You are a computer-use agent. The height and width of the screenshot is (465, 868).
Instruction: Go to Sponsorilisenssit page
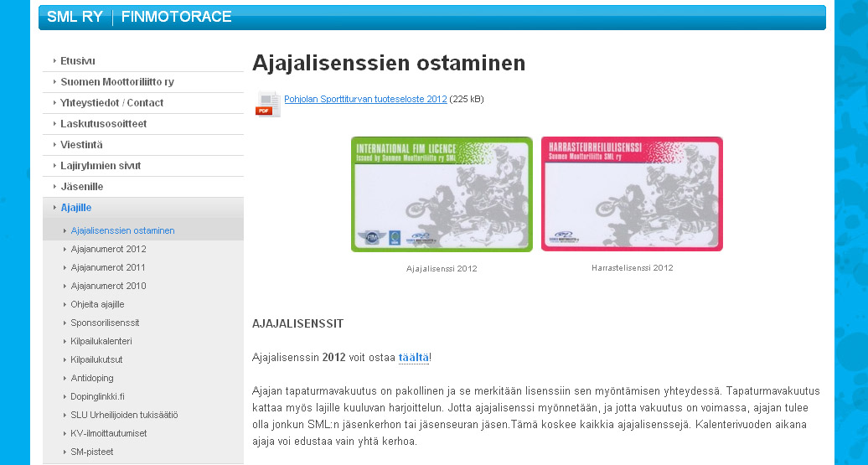(x=105, y=323)
